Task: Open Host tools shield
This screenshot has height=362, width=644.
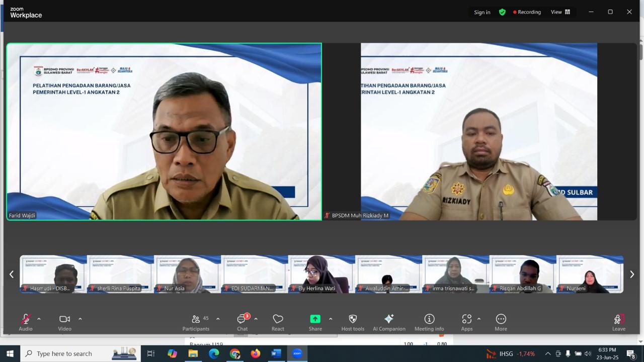Action: 353,322
